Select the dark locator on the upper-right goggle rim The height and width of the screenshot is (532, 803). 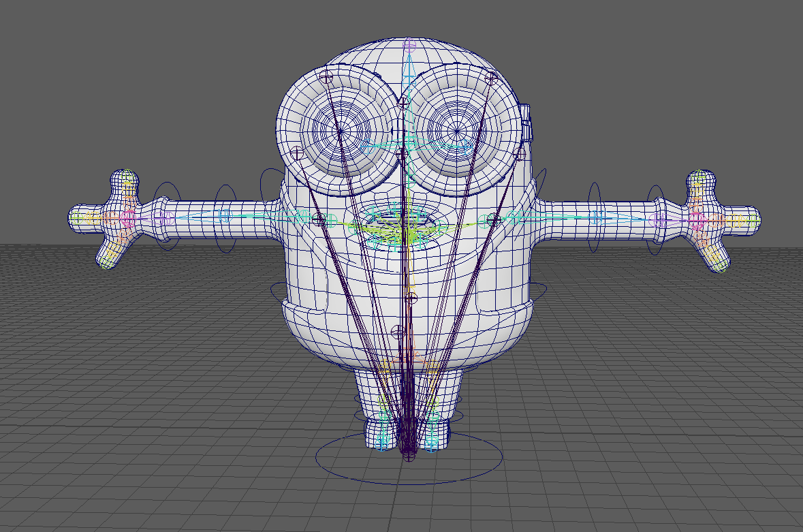coord(491,78)
